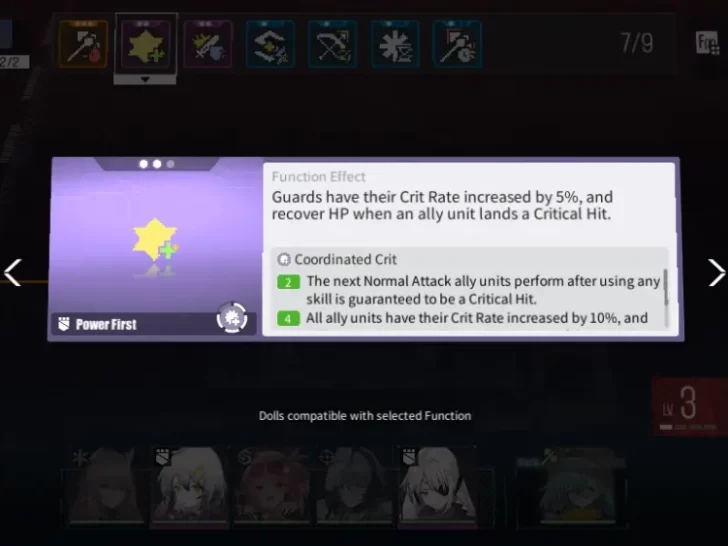Collapse the arrow under selected star function

pos(145,79)
